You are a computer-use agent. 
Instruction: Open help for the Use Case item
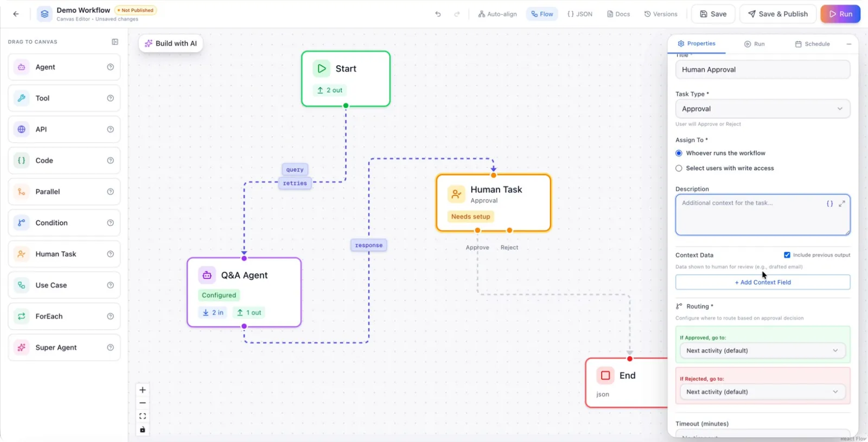111,285
